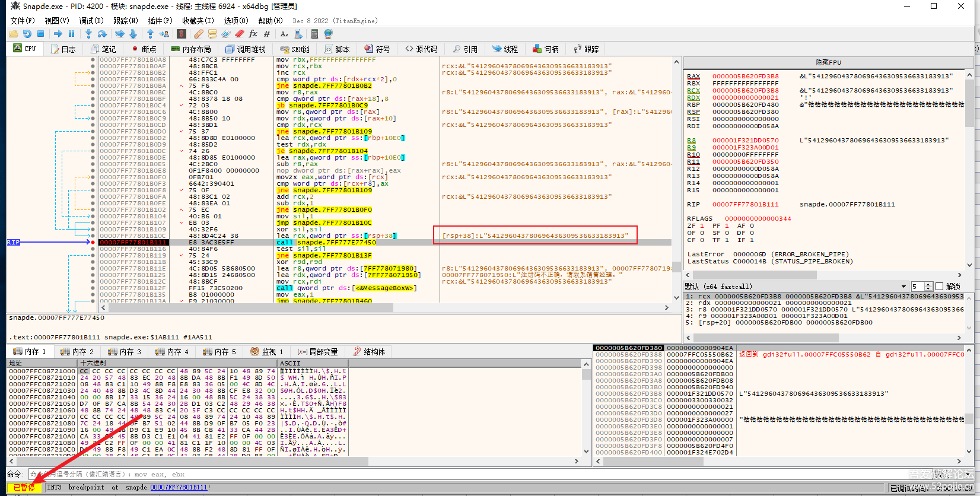Screen dimensions: 980x496
Task: Switch to the 线程 tab
Action: [505, 49]
